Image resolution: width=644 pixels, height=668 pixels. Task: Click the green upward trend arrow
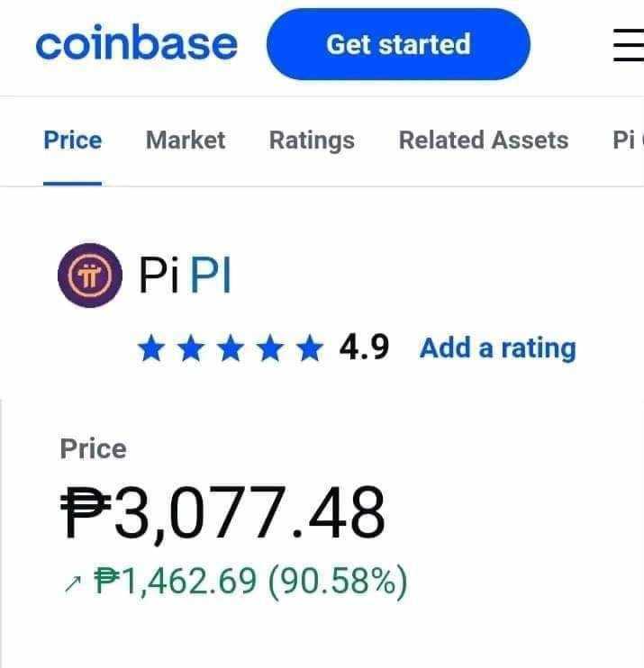point(73,583)
